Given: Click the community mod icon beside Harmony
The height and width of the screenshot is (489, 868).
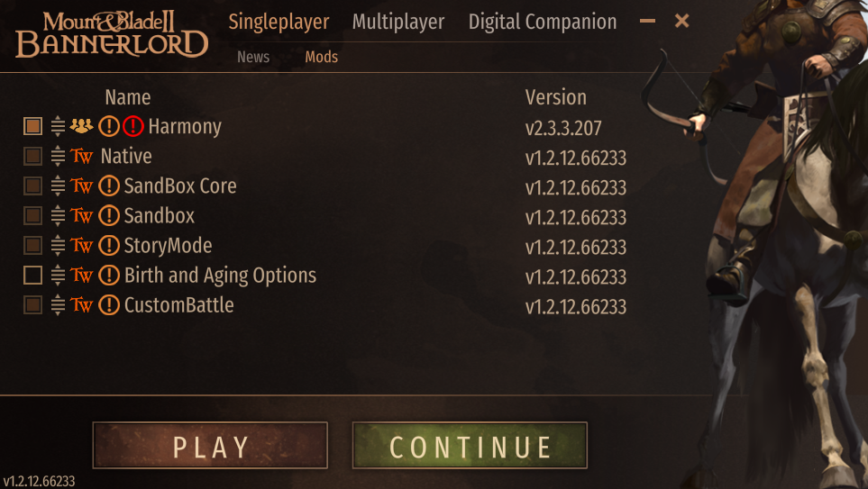Looking at the screenshot, I should tap(81, 126).
